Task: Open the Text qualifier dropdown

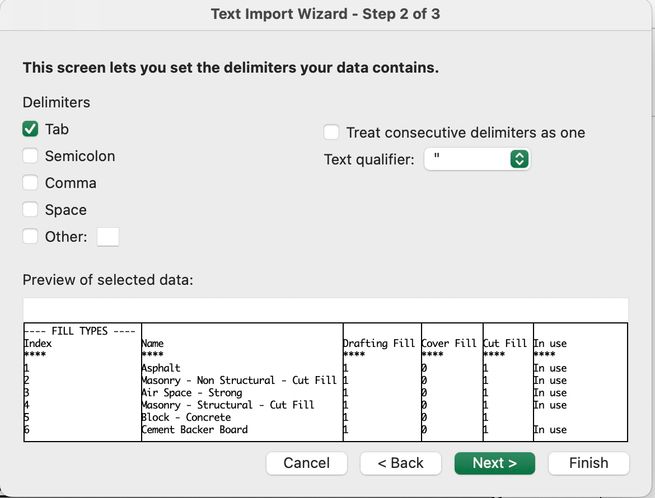Action: (x=477, y=159)
